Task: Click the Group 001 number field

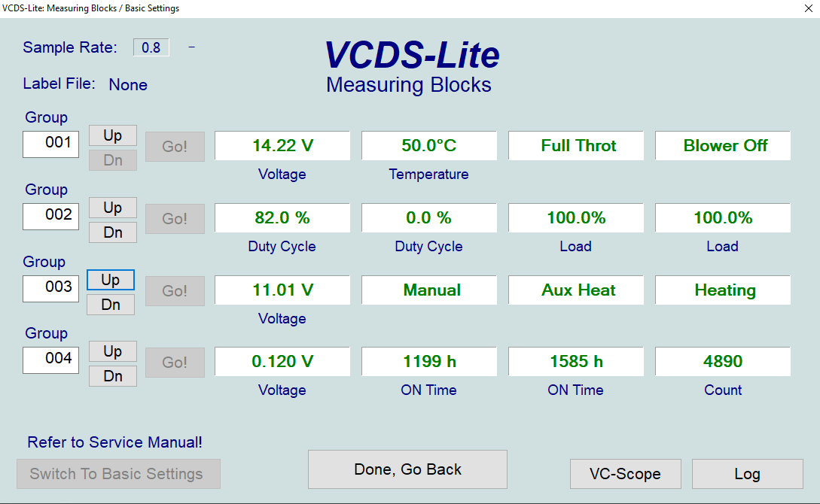Action: (51, 143)
